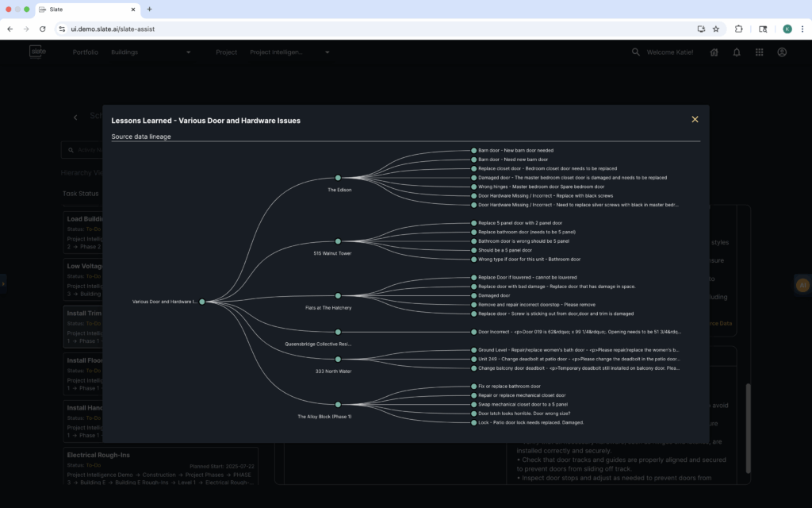Click the 333 North Water node
812x508 pixels.
pos(338,359)
